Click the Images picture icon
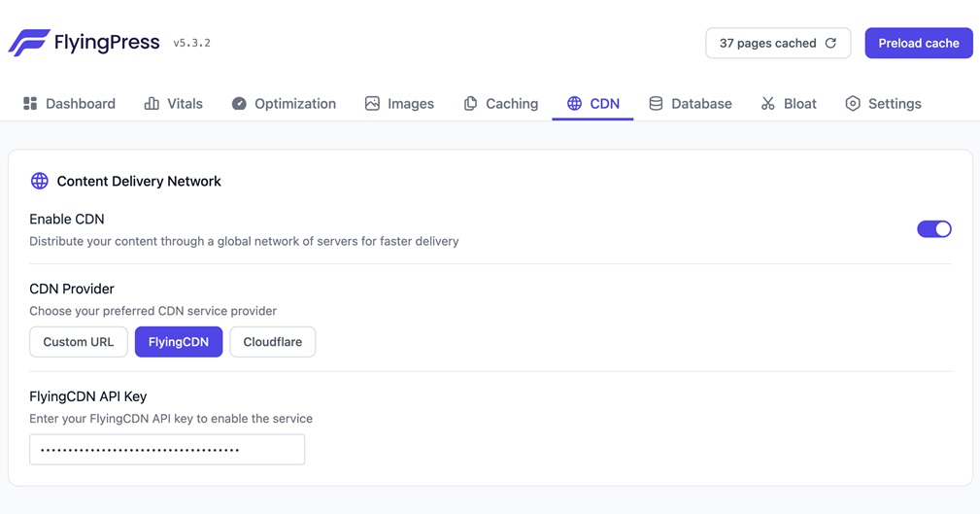Viewport: 980px width, 514px height. point(372,103)
